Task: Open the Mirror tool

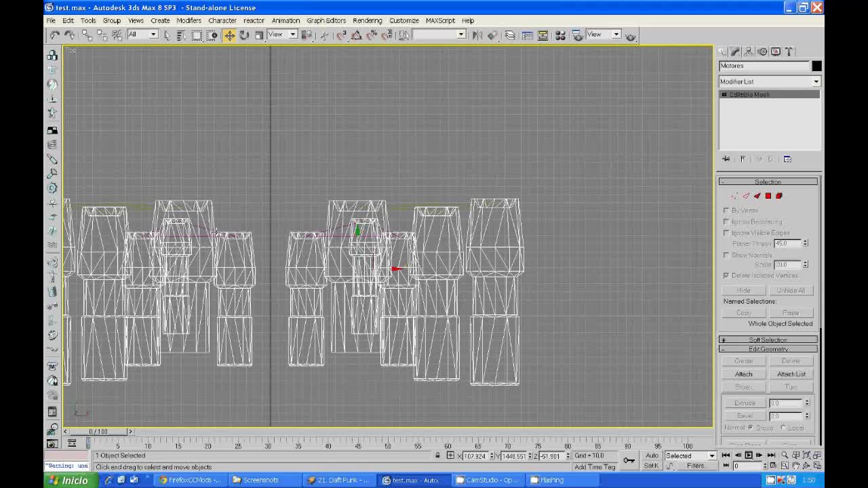Action: pyautogui.click(x=477, y=35)
